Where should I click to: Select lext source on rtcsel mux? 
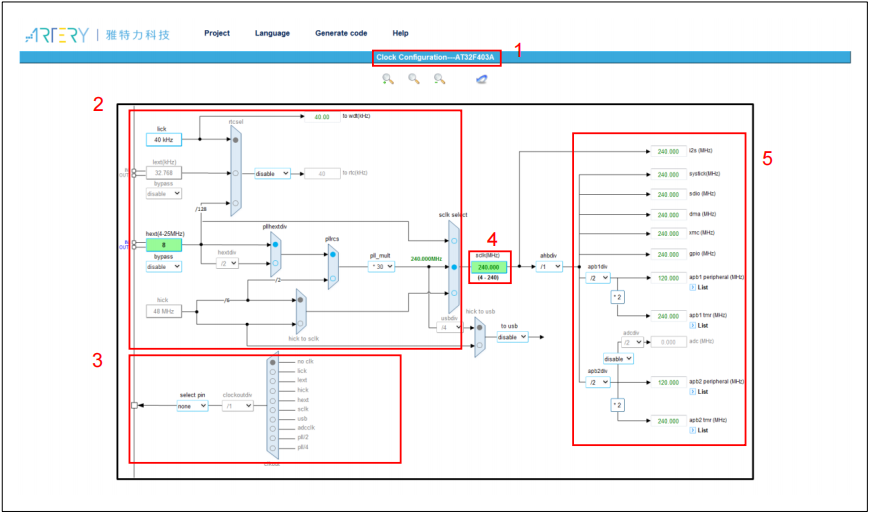coord(236,173)
